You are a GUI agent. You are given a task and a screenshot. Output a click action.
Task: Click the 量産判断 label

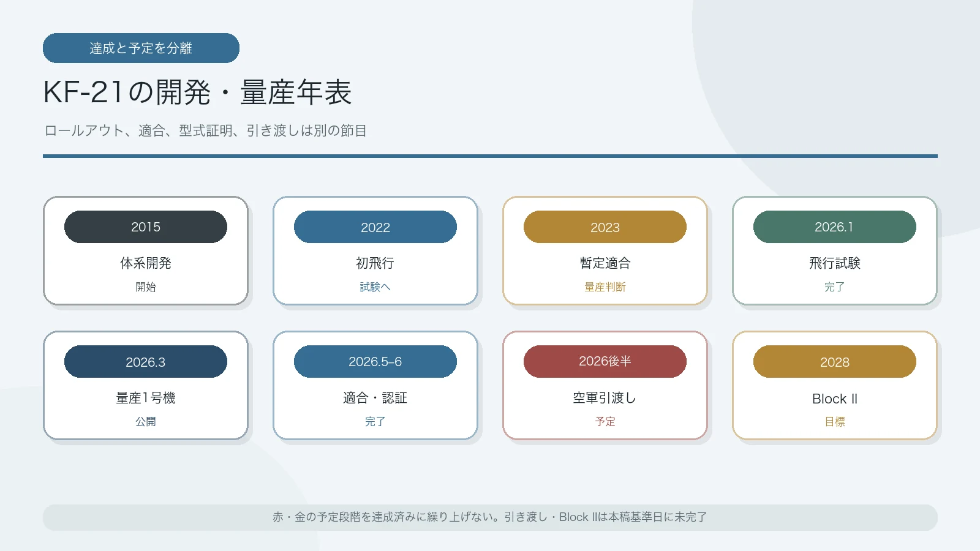(605, 287)
